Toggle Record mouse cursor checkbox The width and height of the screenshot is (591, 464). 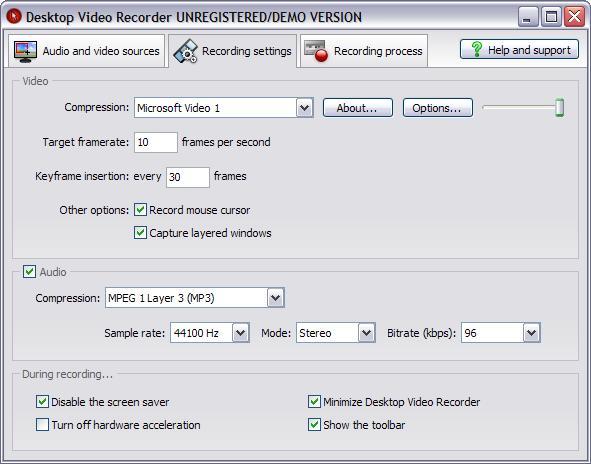coord(140,210)
